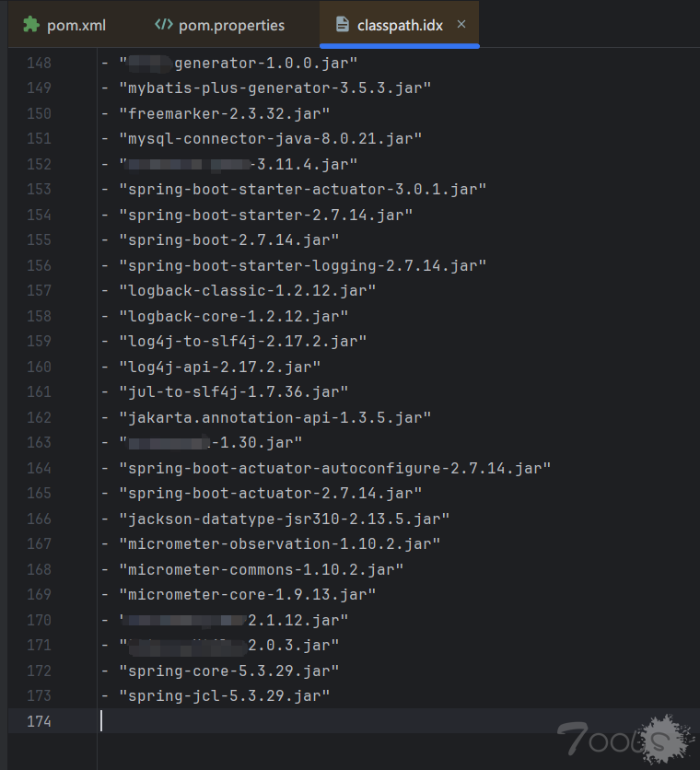Click the pom.properties code-brackets icon
This screenshot has height=770, width=700.
(164, 25)
